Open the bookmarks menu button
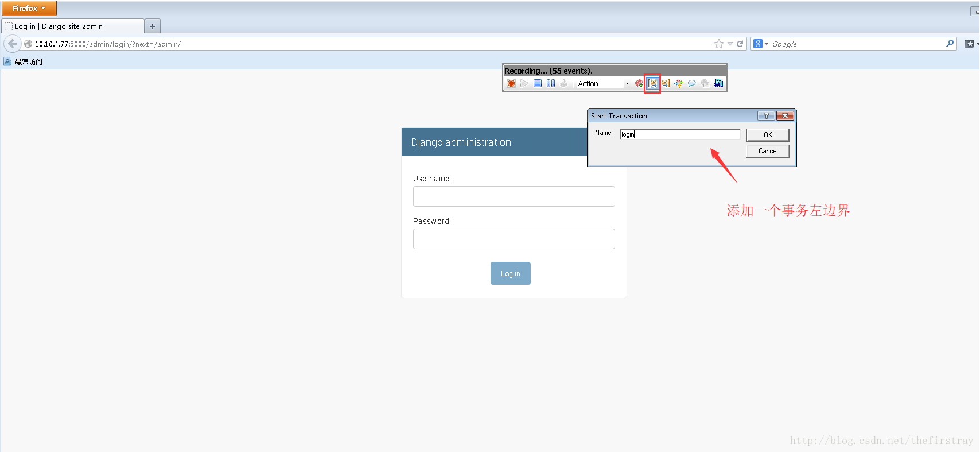This screenshot has width=980, height=452. 971,44
